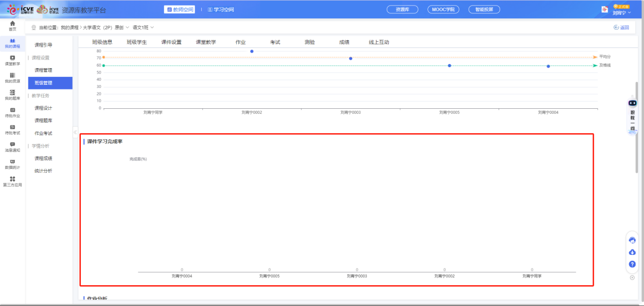Open 我的资源 sidebar icon
Screen dimensions: 644x306
pos(12,77)
